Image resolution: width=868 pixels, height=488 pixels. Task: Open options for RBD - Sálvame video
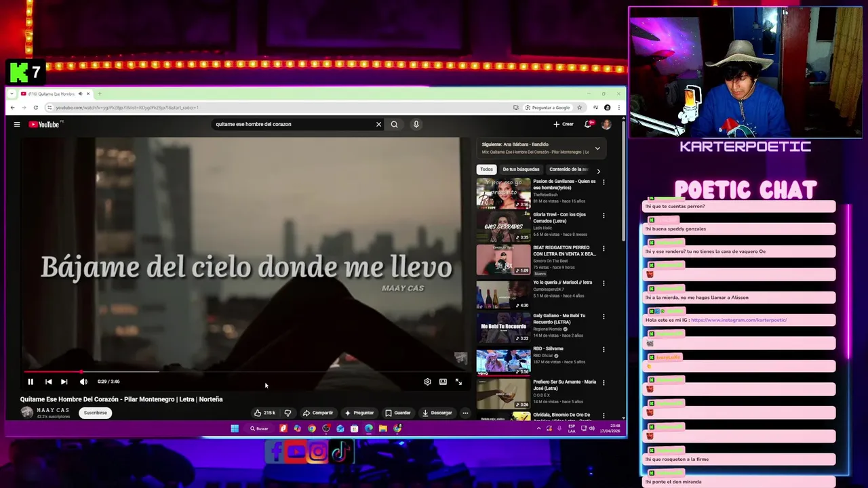coord(604,350)
